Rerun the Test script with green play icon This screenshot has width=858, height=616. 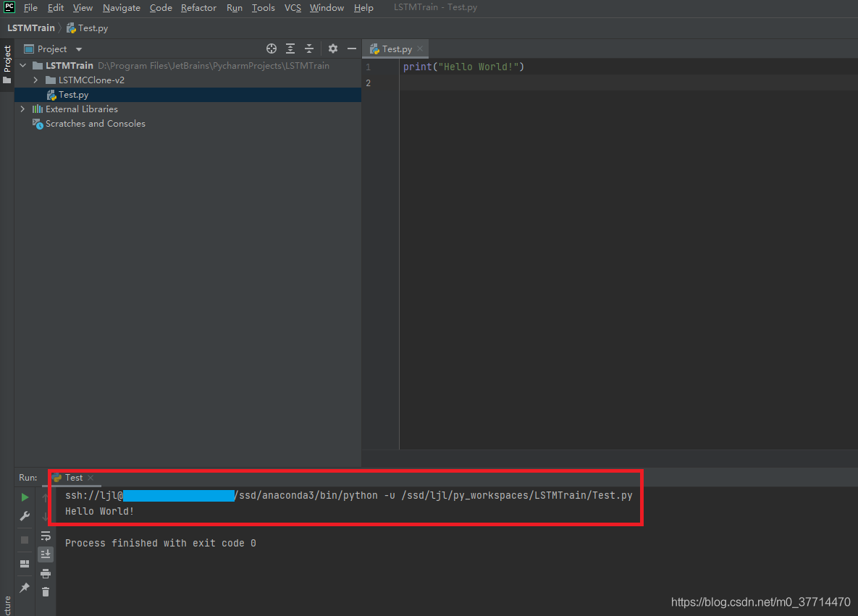click(25, 497)
